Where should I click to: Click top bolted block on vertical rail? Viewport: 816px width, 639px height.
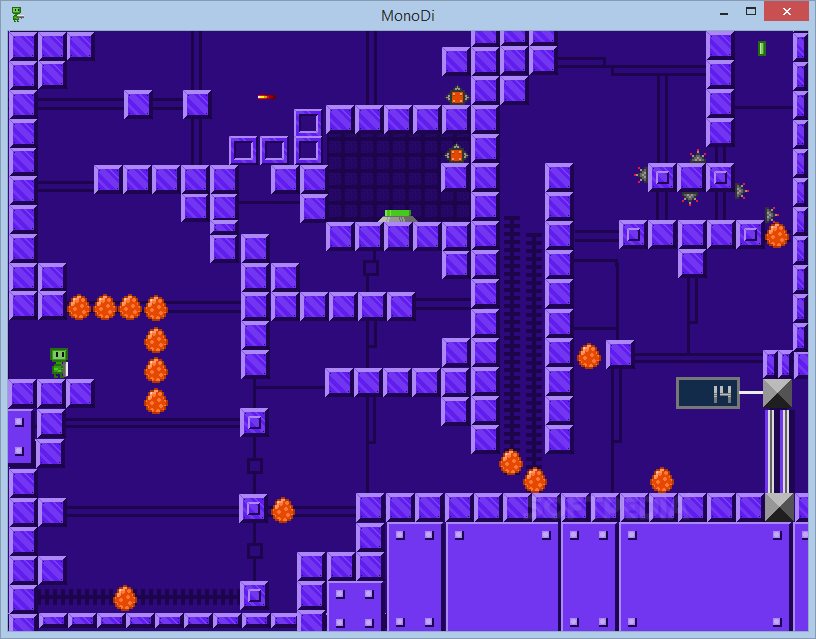254,422
